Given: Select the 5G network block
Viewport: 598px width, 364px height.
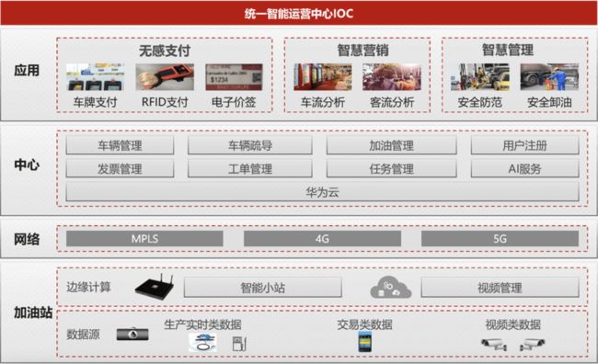Looking at the screenshot, I should click(x=500, y=239).
